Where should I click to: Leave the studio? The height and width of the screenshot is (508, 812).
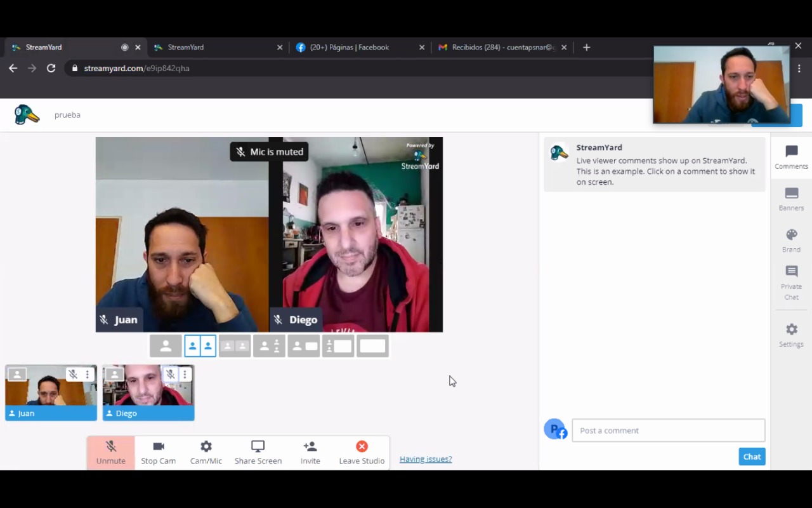coord(362,452)
